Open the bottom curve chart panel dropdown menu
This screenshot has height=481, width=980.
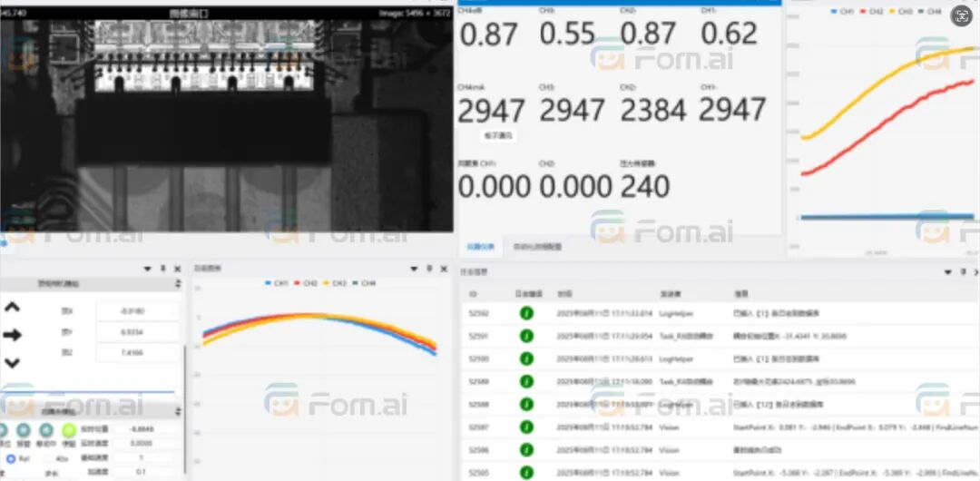tap(415, 270)
